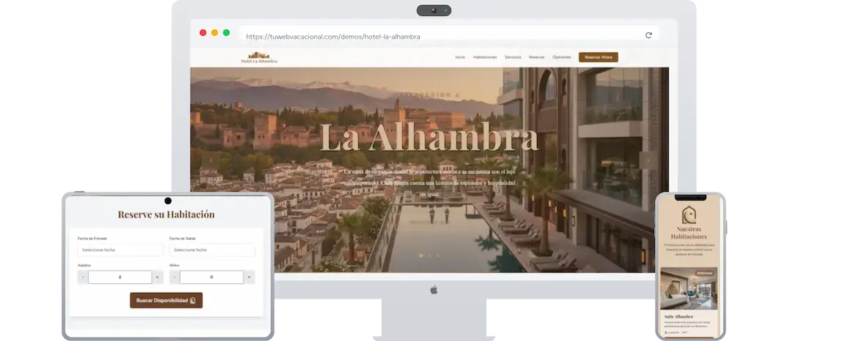This screenshot has width=868, height=341.
Task: Click the Niños number field
Action: point(212,277)
